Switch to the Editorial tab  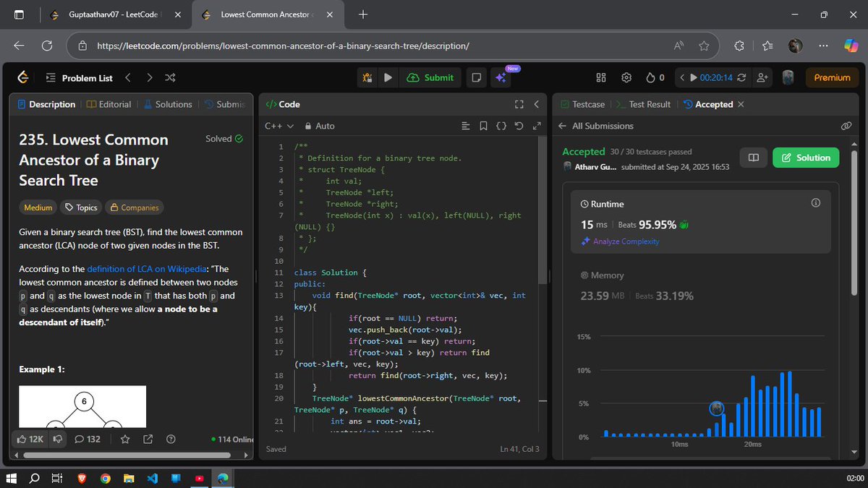tap(109, 103)
